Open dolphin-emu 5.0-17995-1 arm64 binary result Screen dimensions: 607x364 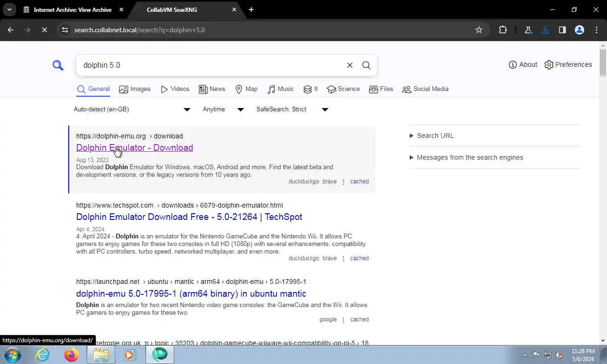tap(191, 294)
